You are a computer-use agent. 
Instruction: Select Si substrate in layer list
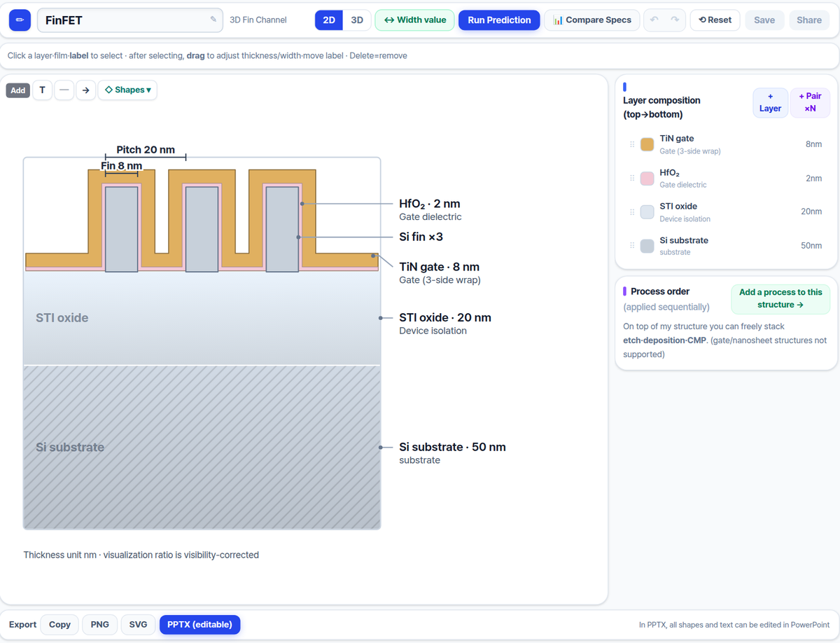pyautogui.click(x=726, y=246)
